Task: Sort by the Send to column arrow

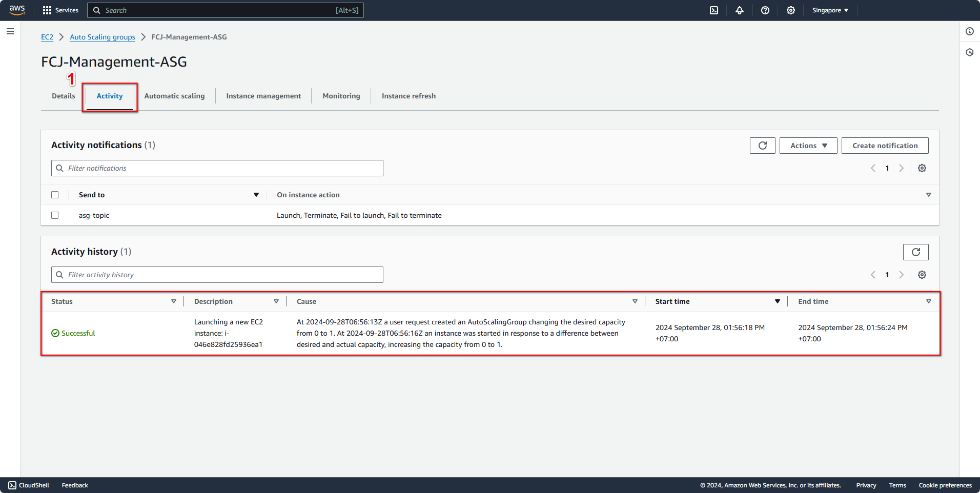Action: pyautogui.click(x=256, y=195)
